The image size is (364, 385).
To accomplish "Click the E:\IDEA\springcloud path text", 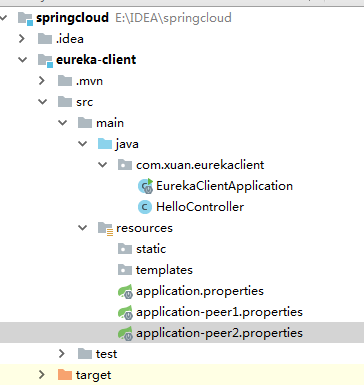I will (173, 18).
